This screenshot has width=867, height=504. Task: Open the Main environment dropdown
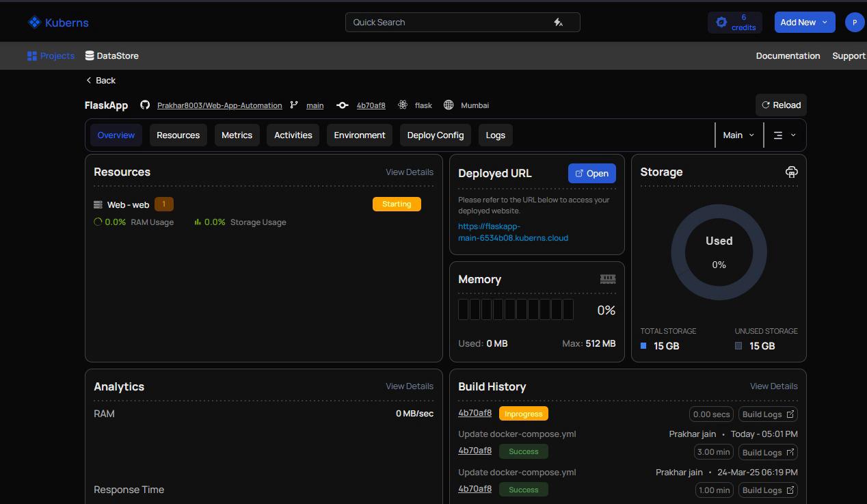tap(738, 135)
